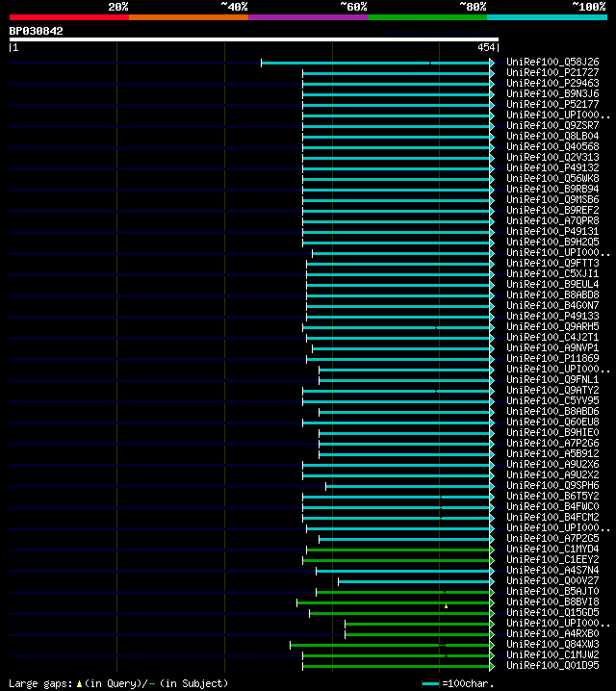
Task: Select the UniRef100_P29463 subject label
Action: point(552,84)
